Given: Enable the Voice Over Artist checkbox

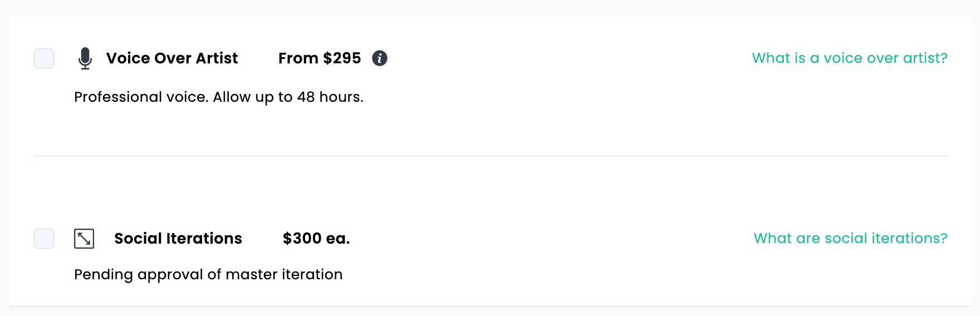Looking at the screenshot, I should tap(44, 58).
